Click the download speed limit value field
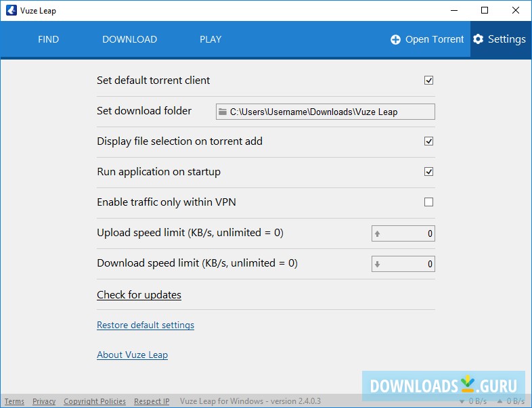This screenshot has height=408, width=532. pos(403,264)
